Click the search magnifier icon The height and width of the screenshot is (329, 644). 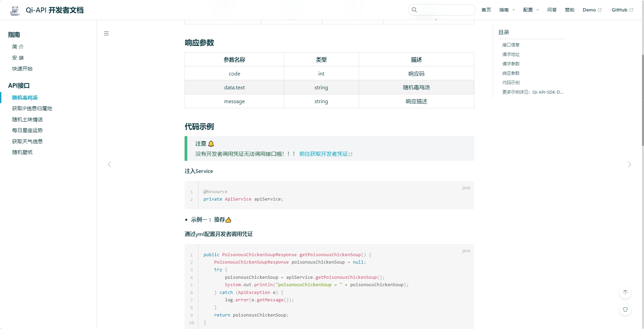tap(414, 10)
